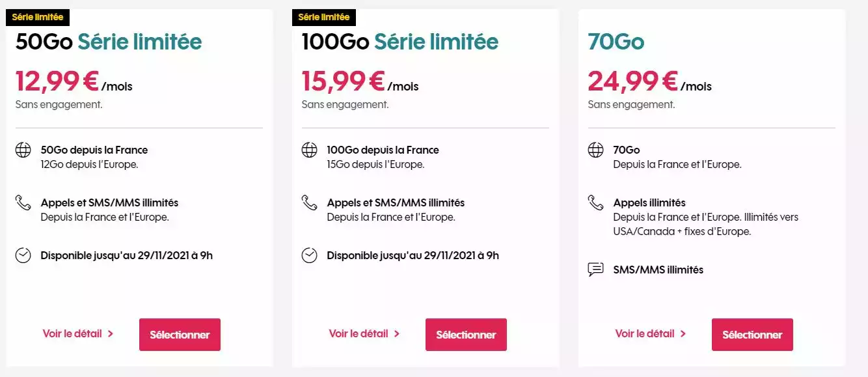Click the Série limitée badge on the 50Go card
Viewport: 868px width, 377px height.
pos(38,17)
